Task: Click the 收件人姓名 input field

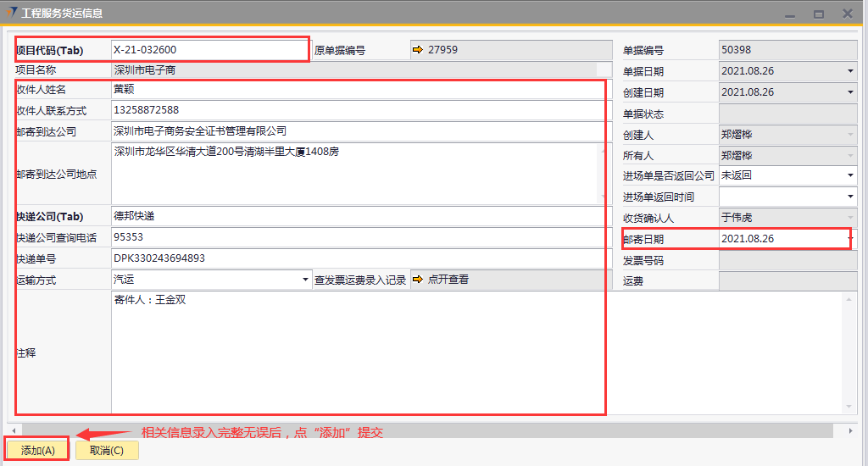Action: point(356,89)
